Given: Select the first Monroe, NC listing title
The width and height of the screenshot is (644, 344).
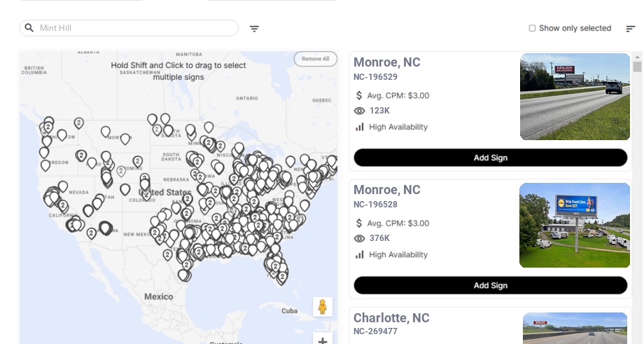Looking at the screenshot, I should click(386, 62).
